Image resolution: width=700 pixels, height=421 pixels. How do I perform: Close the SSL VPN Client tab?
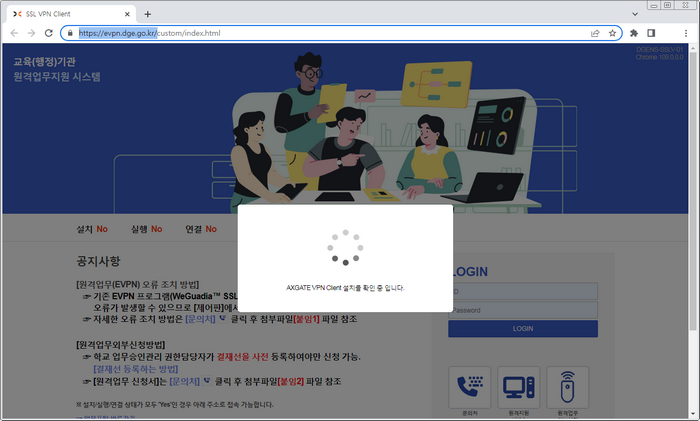(127, 14)
